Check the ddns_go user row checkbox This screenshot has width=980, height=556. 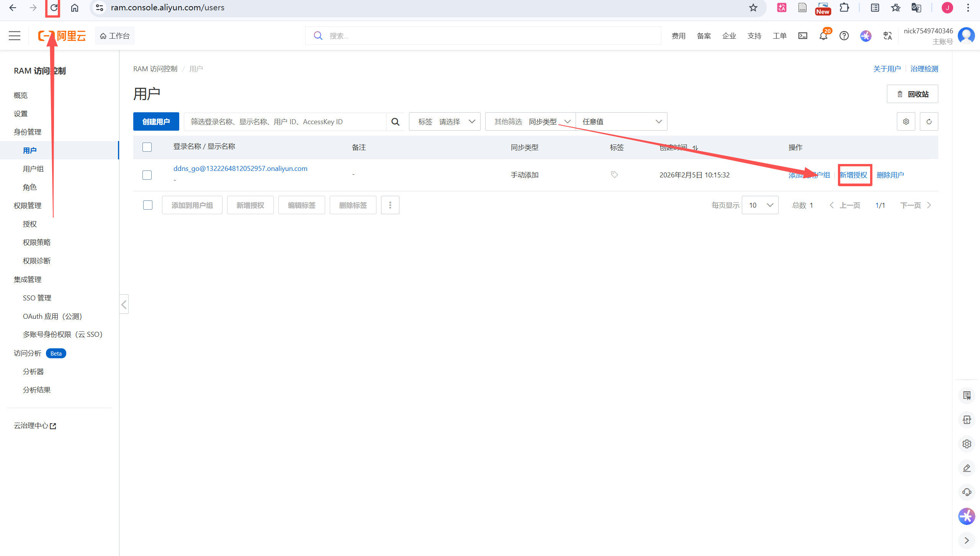(147, 175)
